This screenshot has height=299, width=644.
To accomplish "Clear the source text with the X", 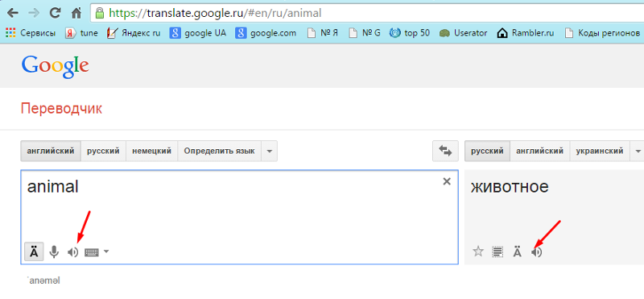I will [x=447, y=181].
